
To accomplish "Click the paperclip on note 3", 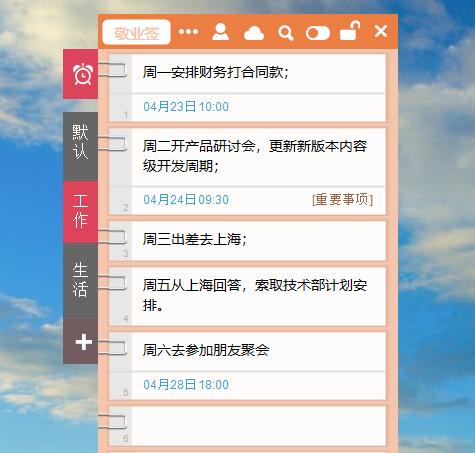I will coord(112,237).
